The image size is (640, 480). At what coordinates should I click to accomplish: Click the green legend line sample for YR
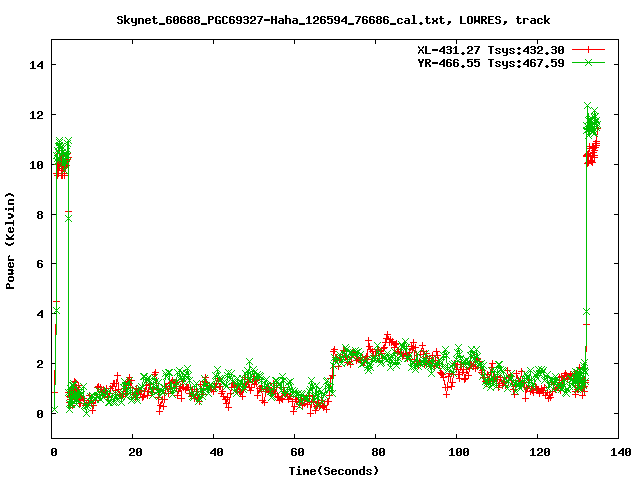(588, 62)
